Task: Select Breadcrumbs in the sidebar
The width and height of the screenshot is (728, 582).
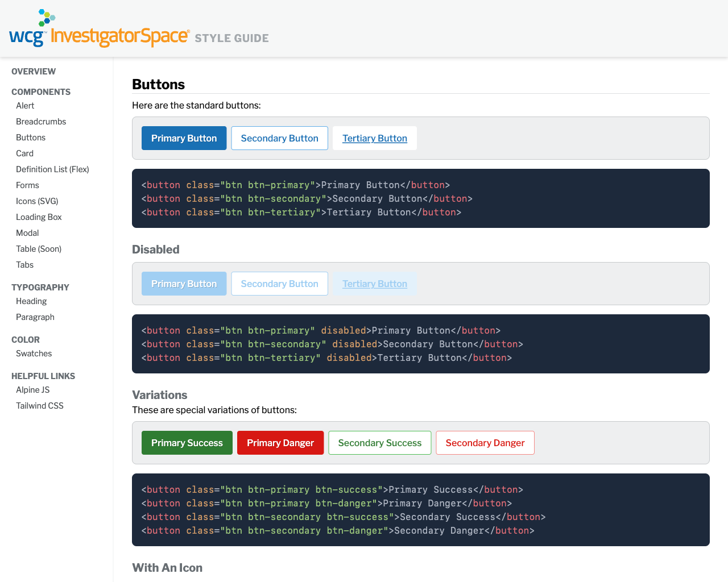Action: coord(41,121)
